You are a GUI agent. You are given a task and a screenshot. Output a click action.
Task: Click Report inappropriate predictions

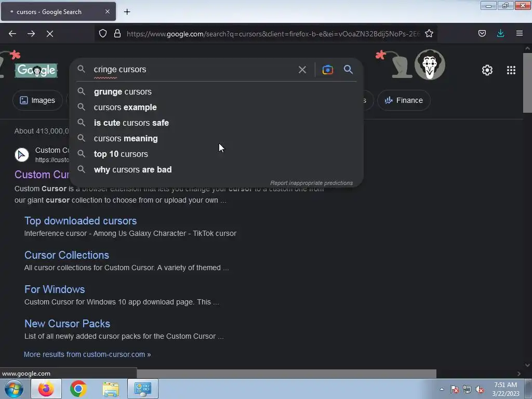[x=312, y=183]
